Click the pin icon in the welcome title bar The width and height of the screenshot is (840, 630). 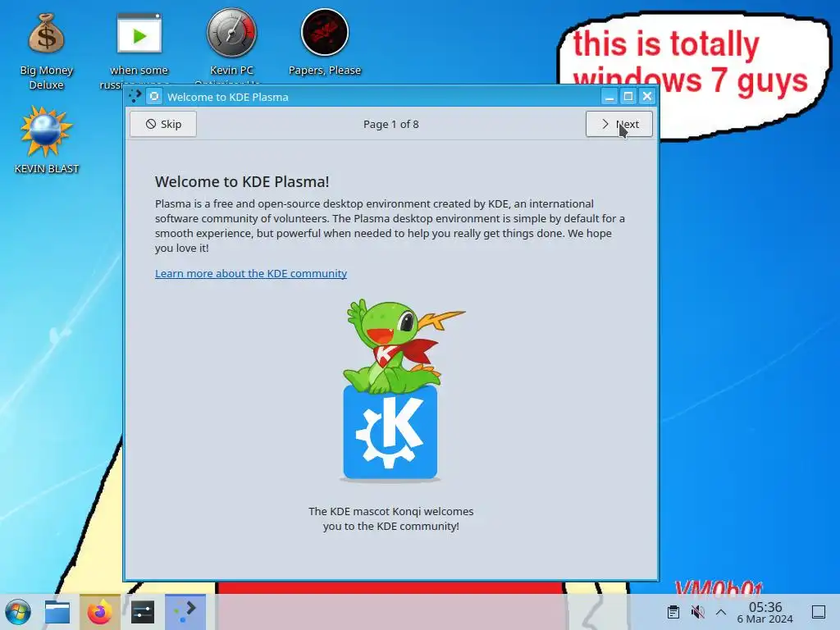coord(154,97)
